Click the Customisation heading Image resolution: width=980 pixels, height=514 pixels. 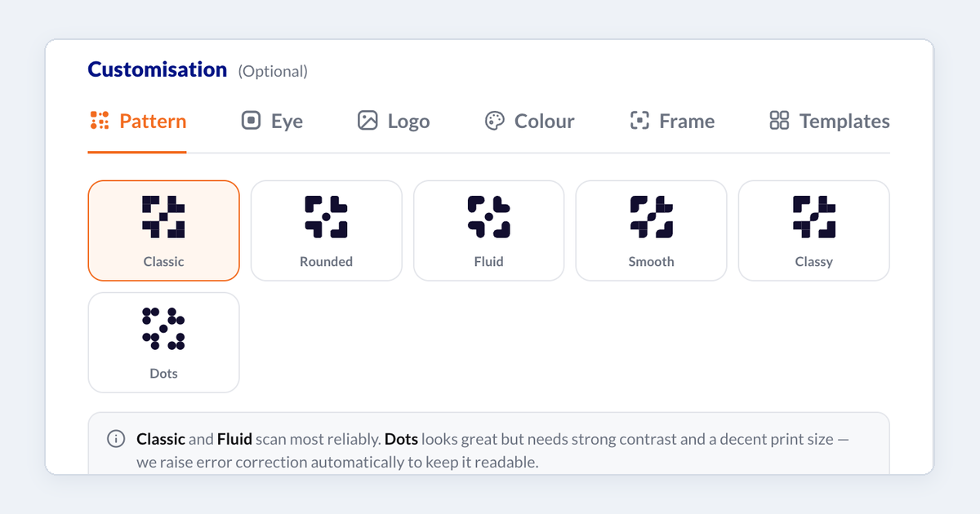[x=158, y=70]
